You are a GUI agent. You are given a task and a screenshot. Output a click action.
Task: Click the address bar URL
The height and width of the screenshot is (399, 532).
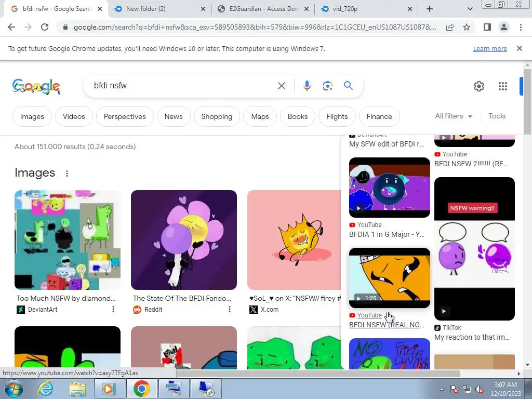pyautogui.click(x=255, y=27)
